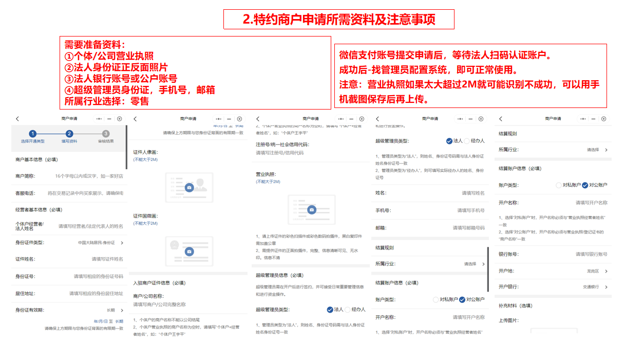Choose 对公账户 radio in fifth screenshot

(585, 185)
